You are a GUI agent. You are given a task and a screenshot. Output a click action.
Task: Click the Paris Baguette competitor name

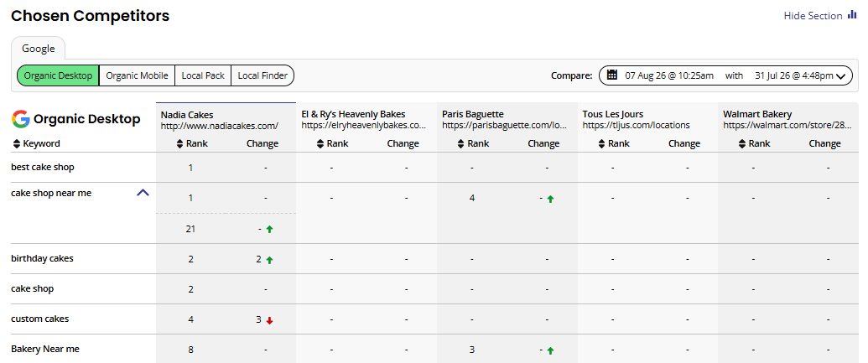click(473, 115)
